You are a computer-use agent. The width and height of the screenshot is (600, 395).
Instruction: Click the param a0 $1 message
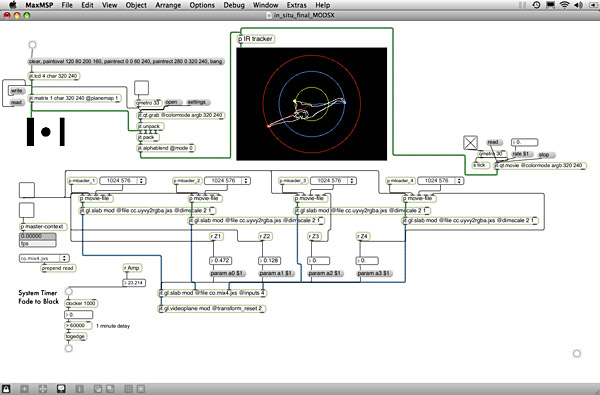click(227, 274)
